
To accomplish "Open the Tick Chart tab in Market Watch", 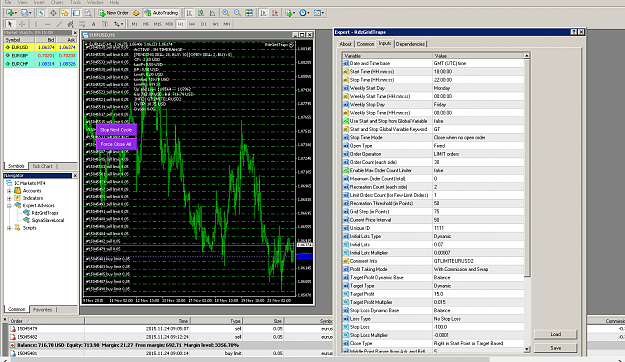I will click(x=42, y=166).
